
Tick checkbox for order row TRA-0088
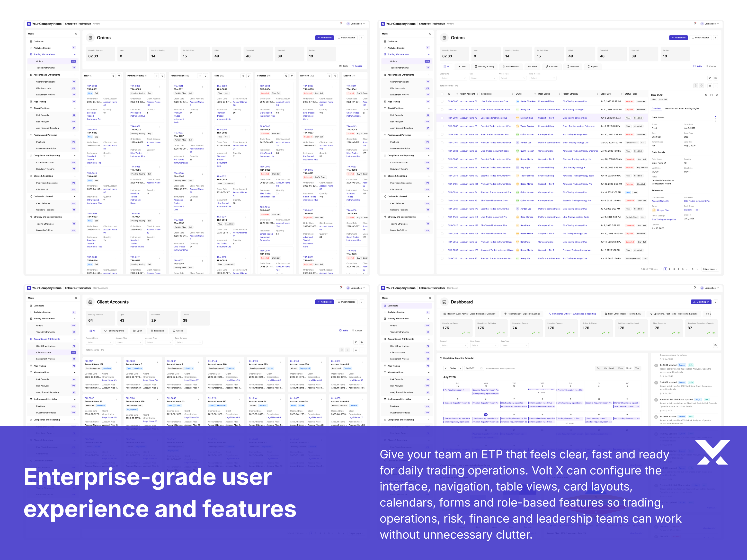(x=442, y=126)
